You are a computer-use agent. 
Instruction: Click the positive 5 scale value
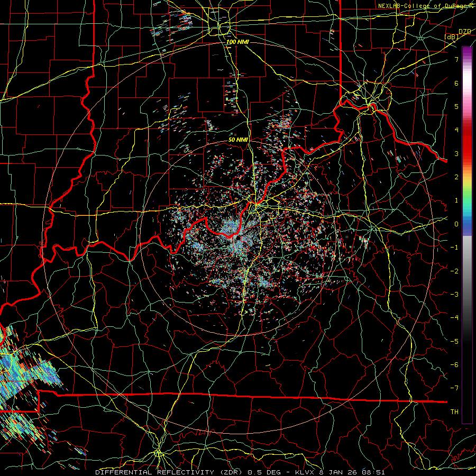pos(456,106)
